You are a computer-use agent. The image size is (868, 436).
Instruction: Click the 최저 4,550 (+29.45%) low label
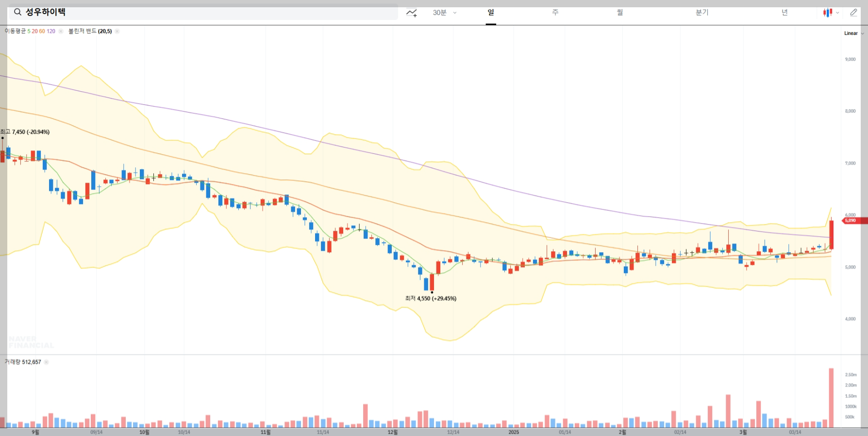click(x=431, y=298)
